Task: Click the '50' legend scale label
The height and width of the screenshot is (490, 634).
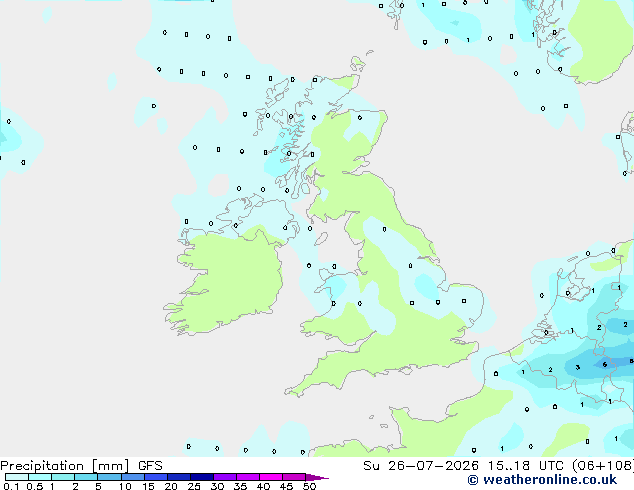Action: pyautogui.click(x=309, y=486)
